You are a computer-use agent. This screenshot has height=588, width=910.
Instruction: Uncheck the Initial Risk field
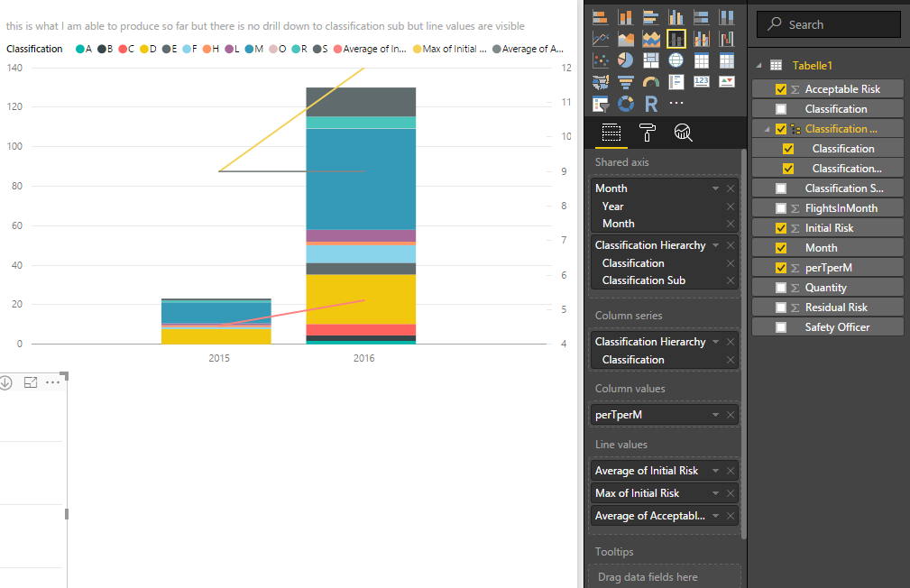781,228
